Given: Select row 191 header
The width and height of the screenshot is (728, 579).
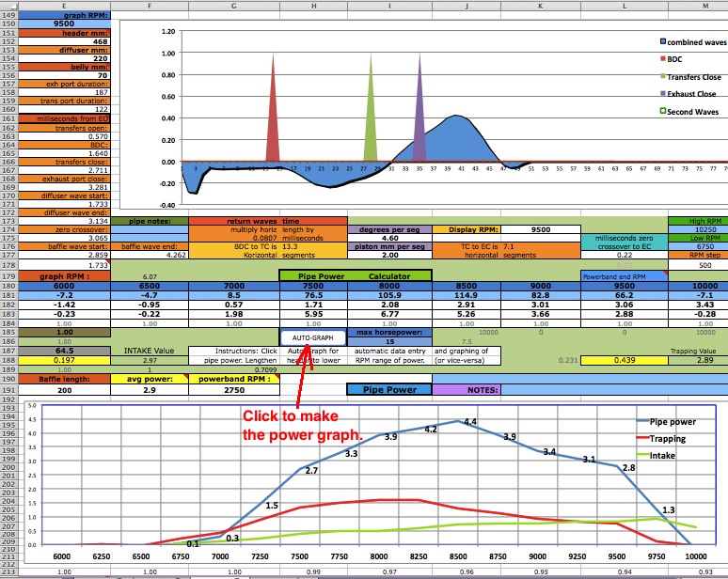Looking at the screenshot, I should point(8,390).
